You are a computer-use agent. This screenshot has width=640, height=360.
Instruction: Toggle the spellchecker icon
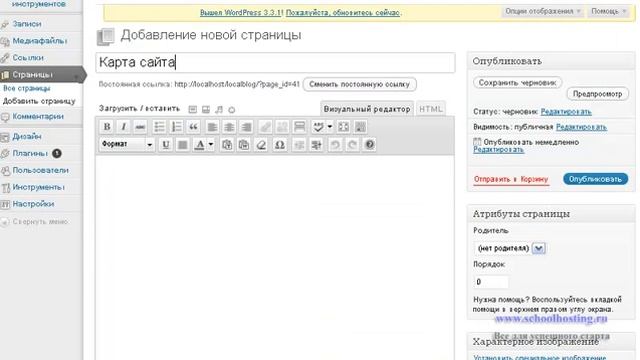coord(318,127)
